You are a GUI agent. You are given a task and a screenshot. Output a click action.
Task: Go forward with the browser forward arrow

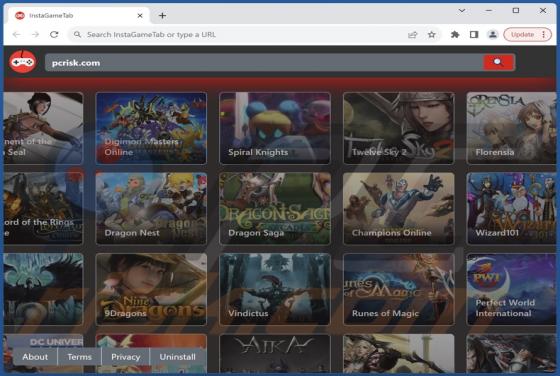(x=35, y=35)
